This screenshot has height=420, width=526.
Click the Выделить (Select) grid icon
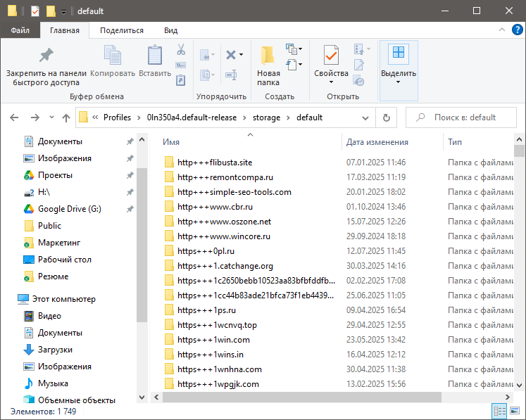pos(398,53)
